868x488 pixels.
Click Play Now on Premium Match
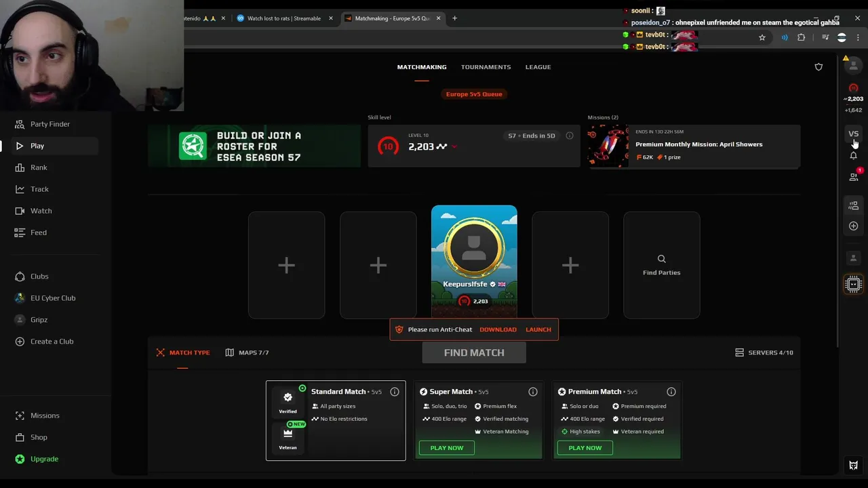(x=585, y=448)
